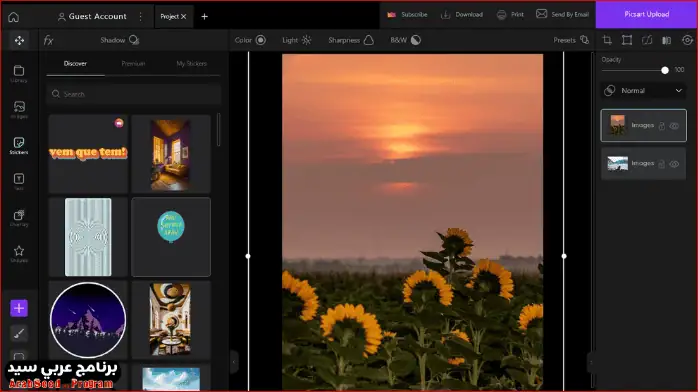The image size is (698, 392).
Task: Open the Text tool panel
Action: [19, 182]
